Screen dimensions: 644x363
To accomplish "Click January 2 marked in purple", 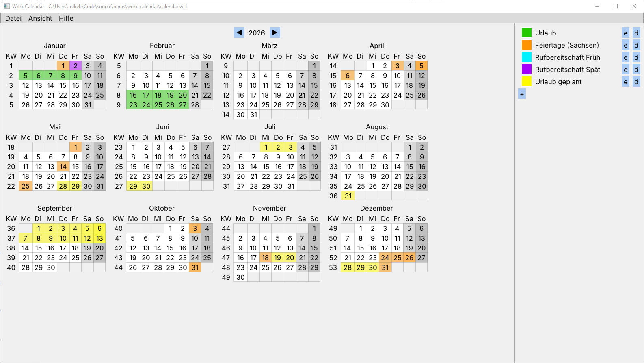I will [76, 66].
